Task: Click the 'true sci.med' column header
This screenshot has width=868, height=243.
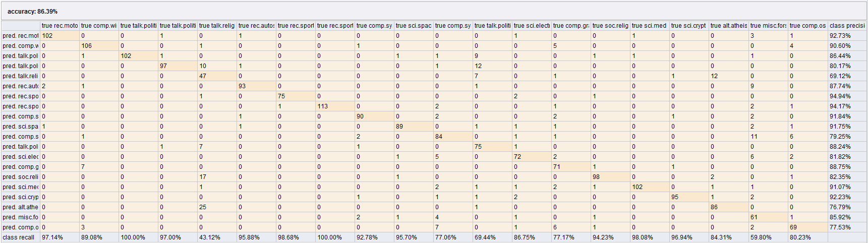Action: [649, 26]
